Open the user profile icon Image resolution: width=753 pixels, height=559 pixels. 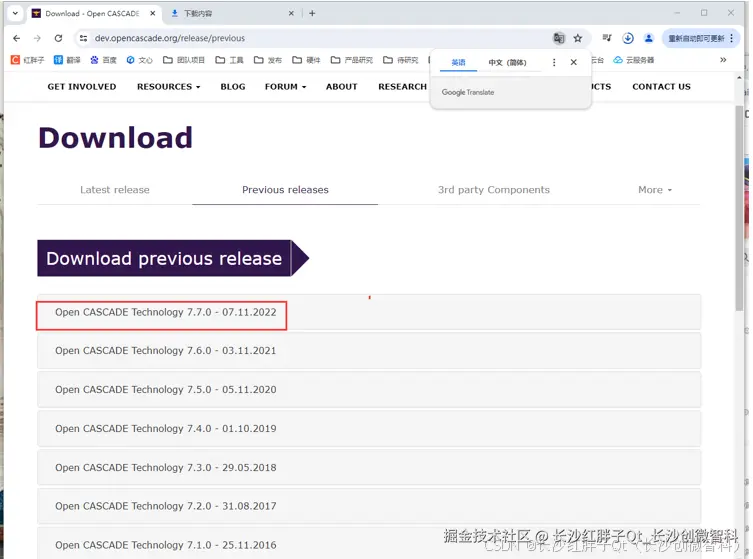pos(649,38)
